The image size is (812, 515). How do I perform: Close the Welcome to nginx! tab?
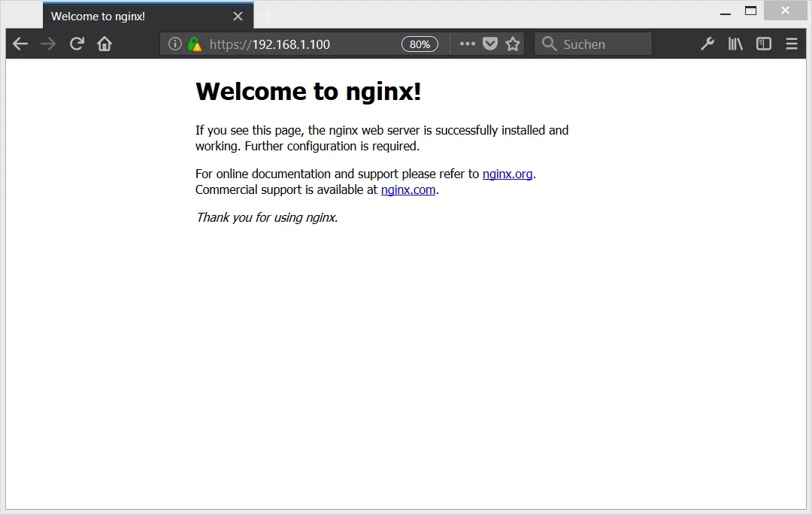[238, 16]
